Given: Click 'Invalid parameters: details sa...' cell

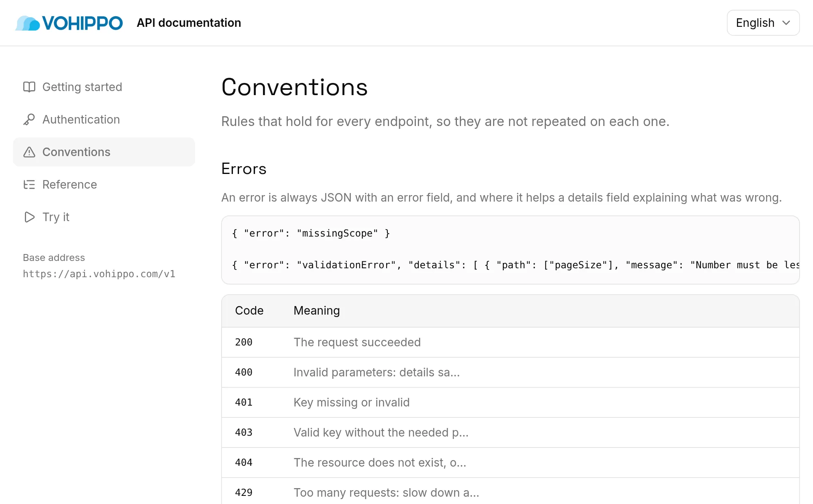Looking at the screenshot, I should [377, 372].
